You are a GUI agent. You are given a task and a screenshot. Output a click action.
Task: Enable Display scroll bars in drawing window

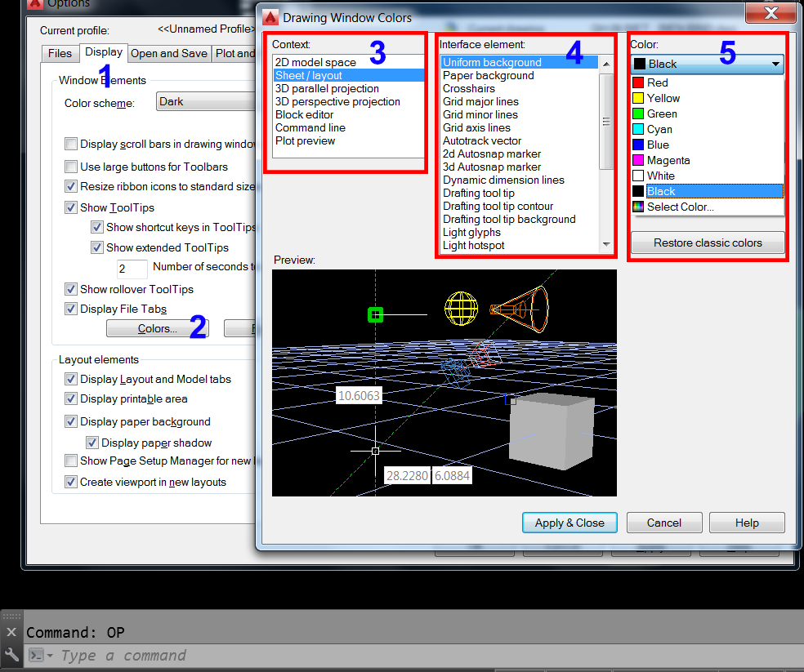click(x=73, y=143)
